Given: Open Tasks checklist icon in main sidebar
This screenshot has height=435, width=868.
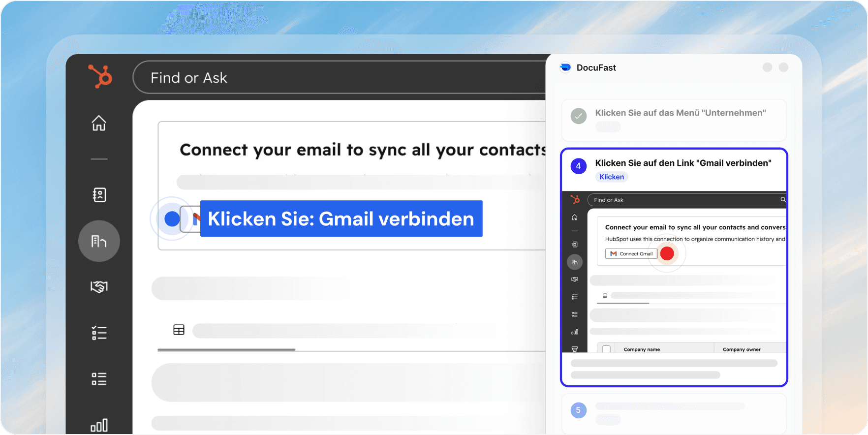Looking at the screenshot, I should (x=99, y=333).
